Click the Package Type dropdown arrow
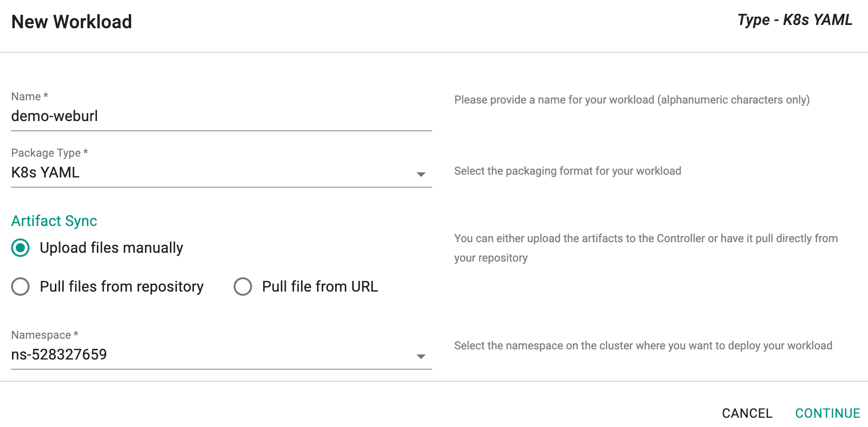 click(421, 174)
